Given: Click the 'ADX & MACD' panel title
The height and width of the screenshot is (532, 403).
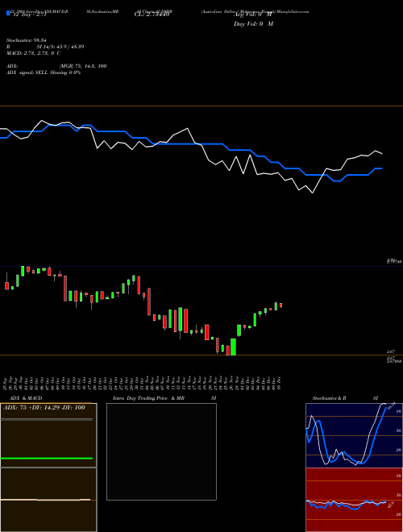Looking at the screenshot, I should click(26, 398).
